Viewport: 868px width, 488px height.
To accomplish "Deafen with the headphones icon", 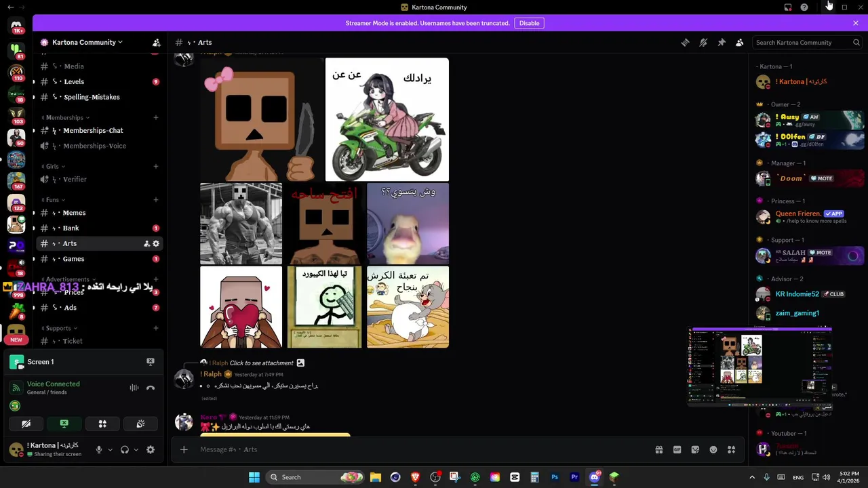I will pyautogui.click(x=125, y=449).
